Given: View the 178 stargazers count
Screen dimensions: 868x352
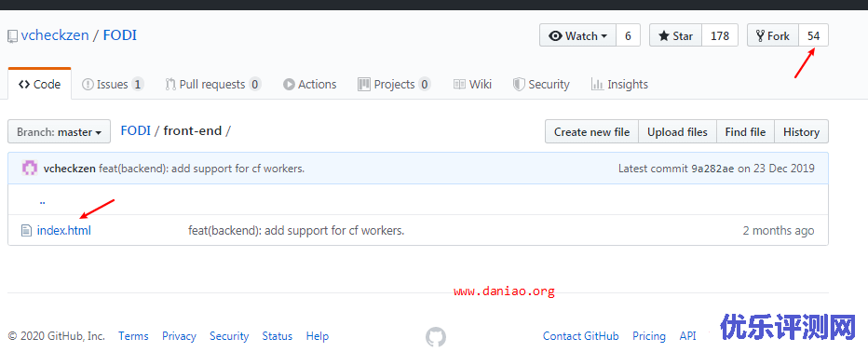Looking at the screenshot, I should click(720, 35).
